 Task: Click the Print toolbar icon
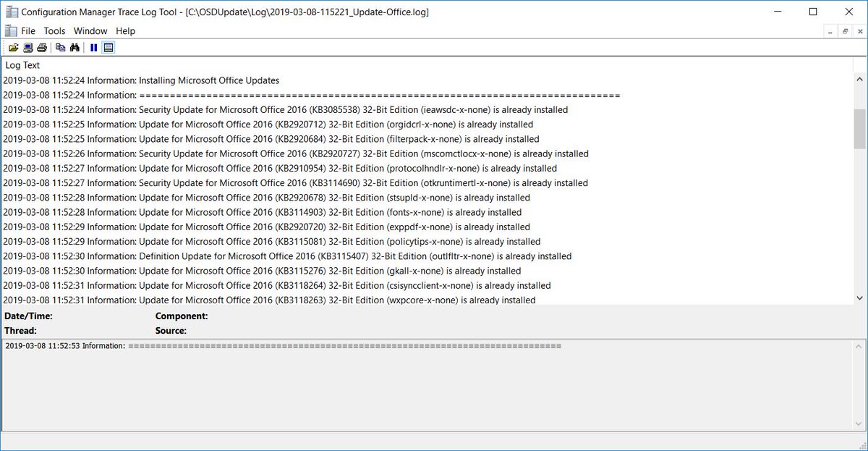(x=42, y=48)
